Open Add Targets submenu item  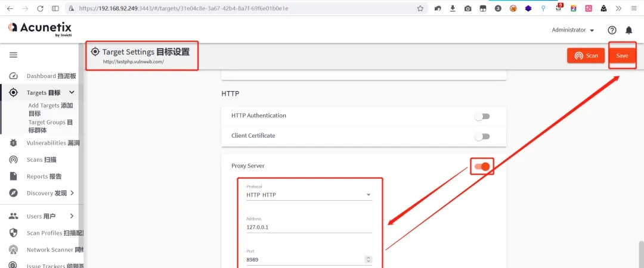tap(51, 110)
